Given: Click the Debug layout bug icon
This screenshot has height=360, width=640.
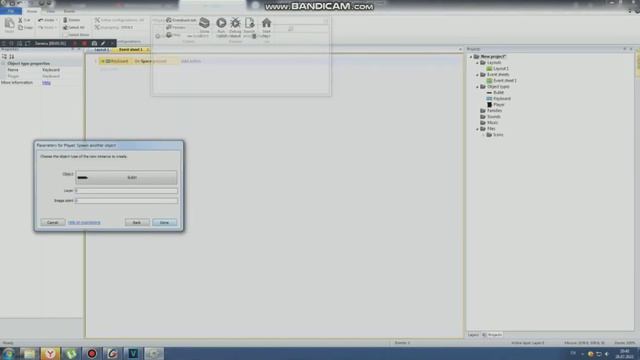Looking at the screenshot, I should 236,23.
